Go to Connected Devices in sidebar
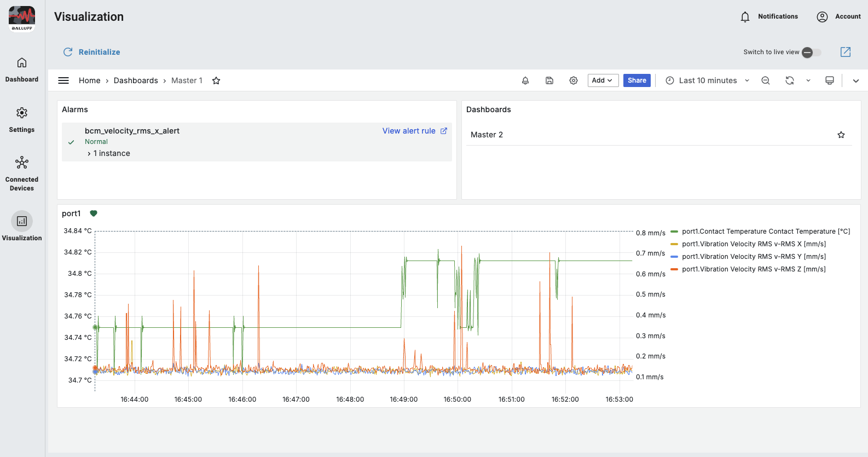 [22, 172]
